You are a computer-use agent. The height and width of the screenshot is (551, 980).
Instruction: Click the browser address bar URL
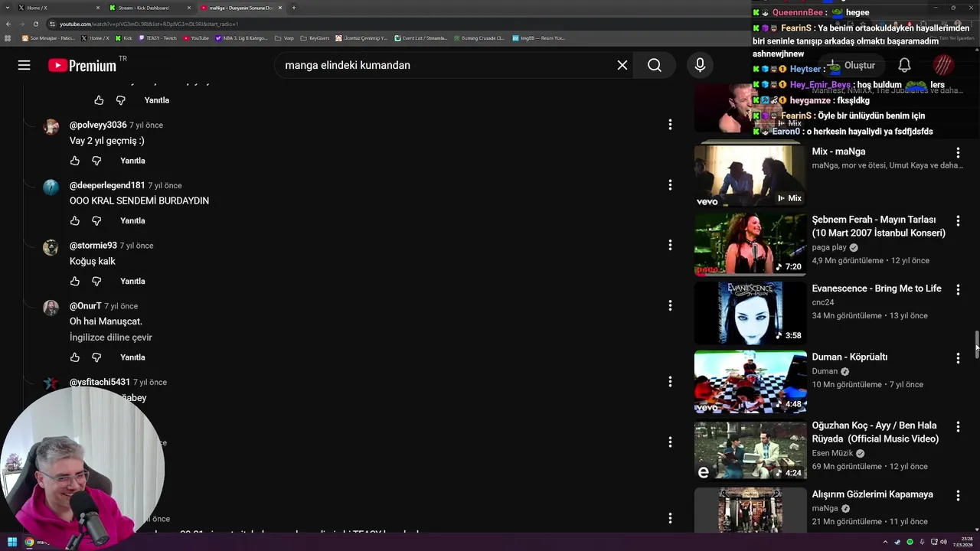coord(149,24)
